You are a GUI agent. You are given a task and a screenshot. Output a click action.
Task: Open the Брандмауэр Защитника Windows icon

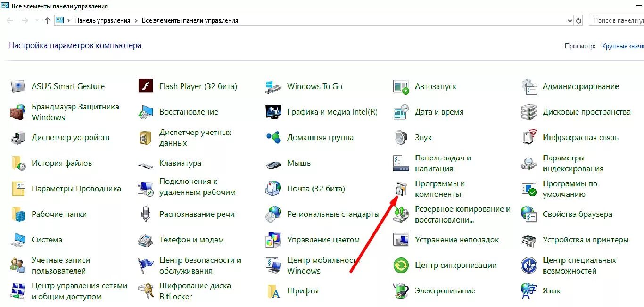point(18,112)
